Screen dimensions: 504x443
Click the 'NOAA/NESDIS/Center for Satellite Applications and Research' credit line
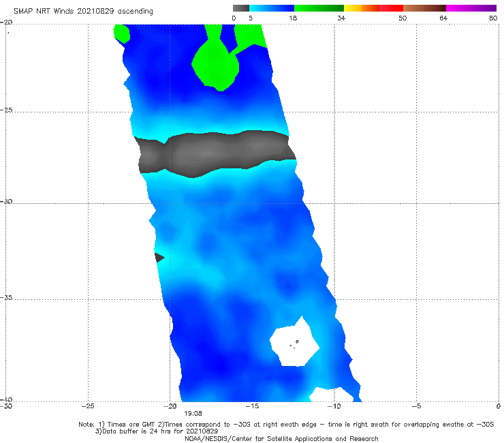coord(281,439)
